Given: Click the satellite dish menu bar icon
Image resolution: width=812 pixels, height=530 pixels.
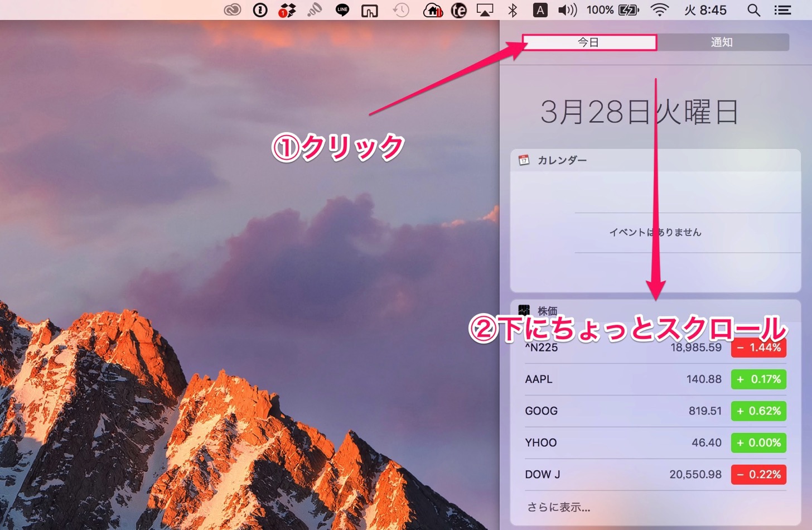Looking at the screenshot, I should coord(315,10).
